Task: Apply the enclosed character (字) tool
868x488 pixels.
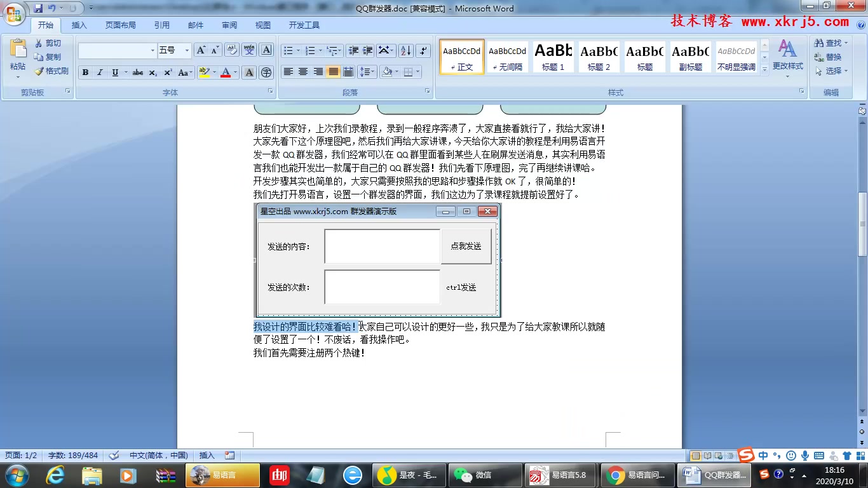Action: coord(267,72)
